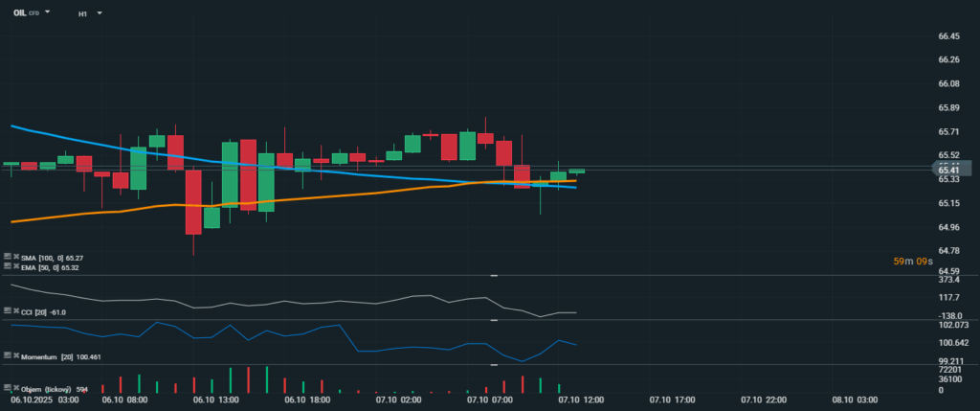Click the 07.10 12:00 time axis label

(579, 399)
